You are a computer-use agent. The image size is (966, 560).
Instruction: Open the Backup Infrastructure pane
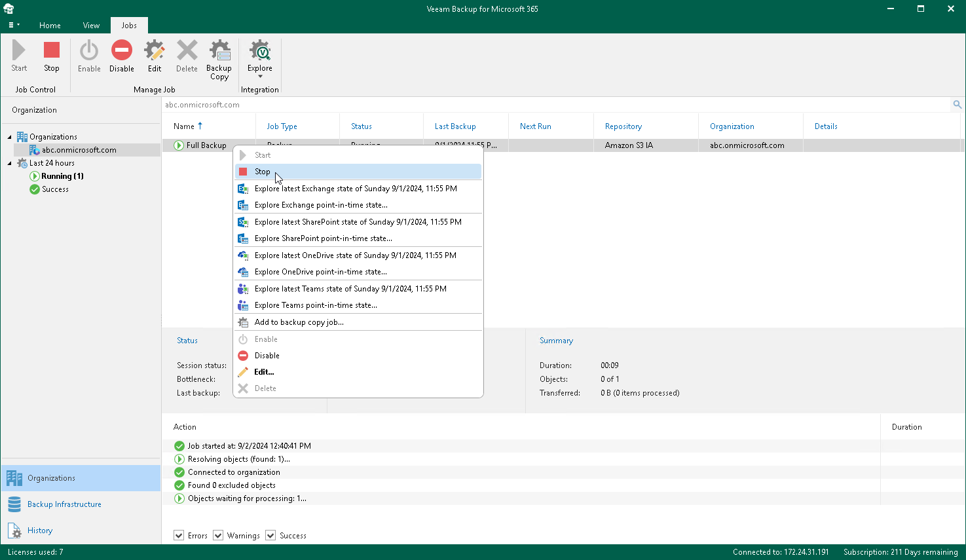point(81,504)
